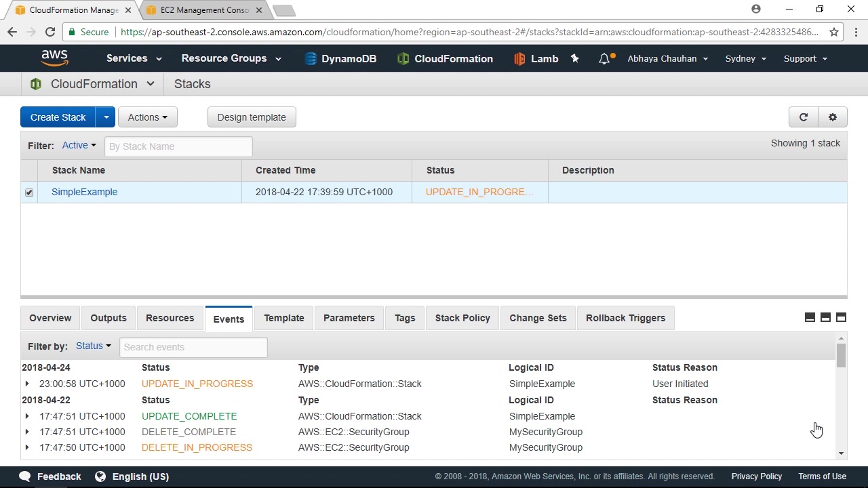Screen dimensions: 868x488
Task: Switch to the Resources tab
Action: pos(170,318)
